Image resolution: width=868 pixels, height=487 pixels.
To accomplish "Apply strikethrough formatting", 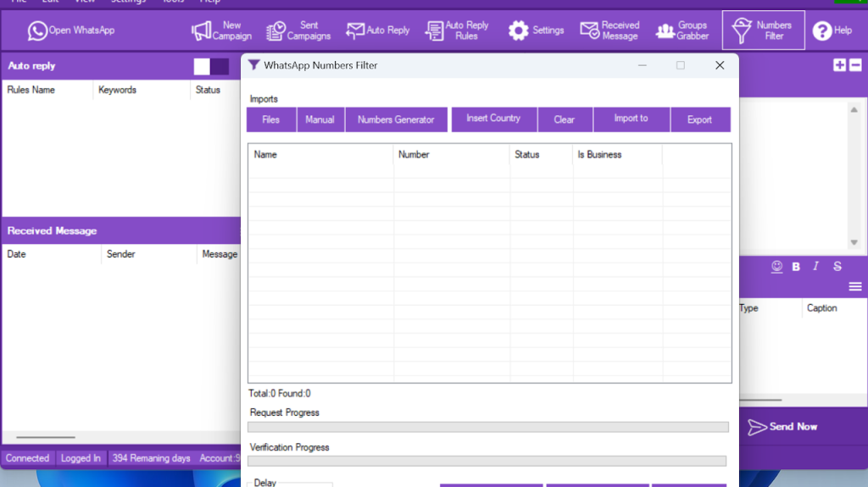I will click(837, 266).
